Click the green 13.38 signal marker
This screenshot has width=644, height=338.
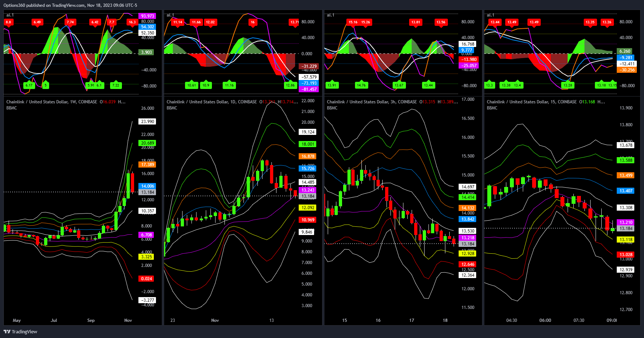point(506,85)
